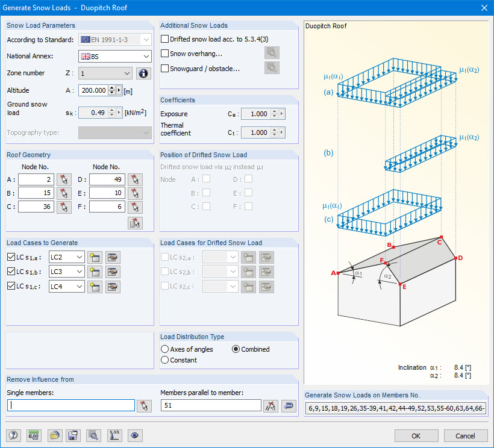494x448 pixels.
Task: Click the Single members input field
Action: pos(69,405)
